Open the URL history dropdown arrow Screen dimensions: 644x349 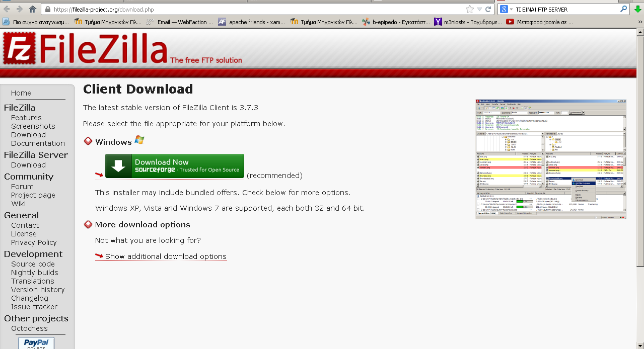tap(480, 9)
